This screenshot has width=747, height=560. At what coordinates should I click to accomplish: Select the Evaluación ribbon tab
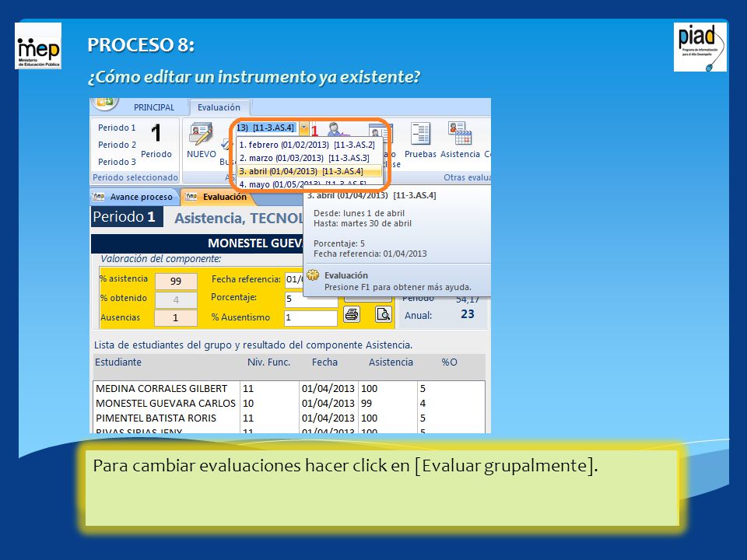[x=219, y=107]
